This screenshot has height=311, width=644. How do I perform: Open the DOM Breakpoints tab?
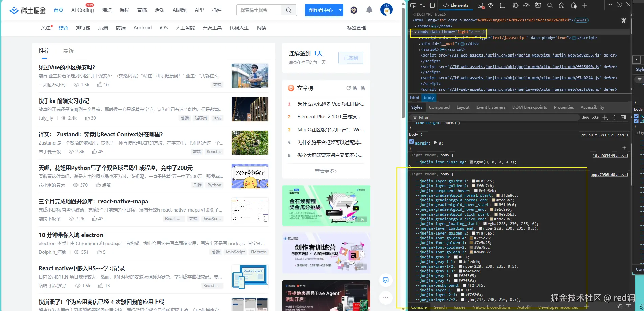coord(529,107)
